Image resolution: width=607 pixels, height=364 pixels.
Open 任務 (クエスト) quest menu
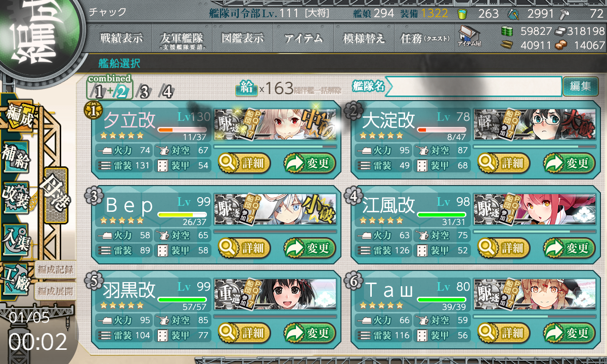click(424, 38)
